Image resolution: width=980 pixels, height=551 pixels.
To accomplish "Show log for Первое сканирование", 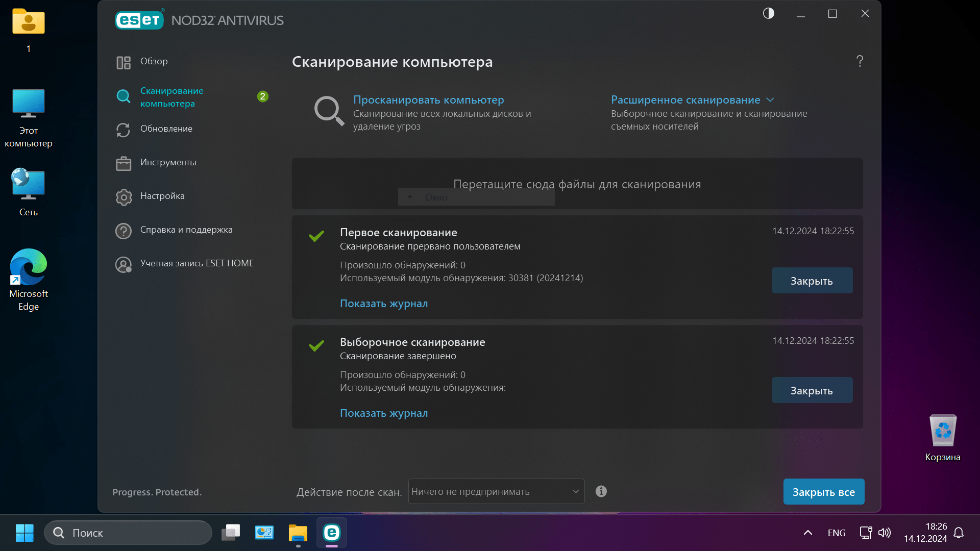I will (x=384, y=304).
